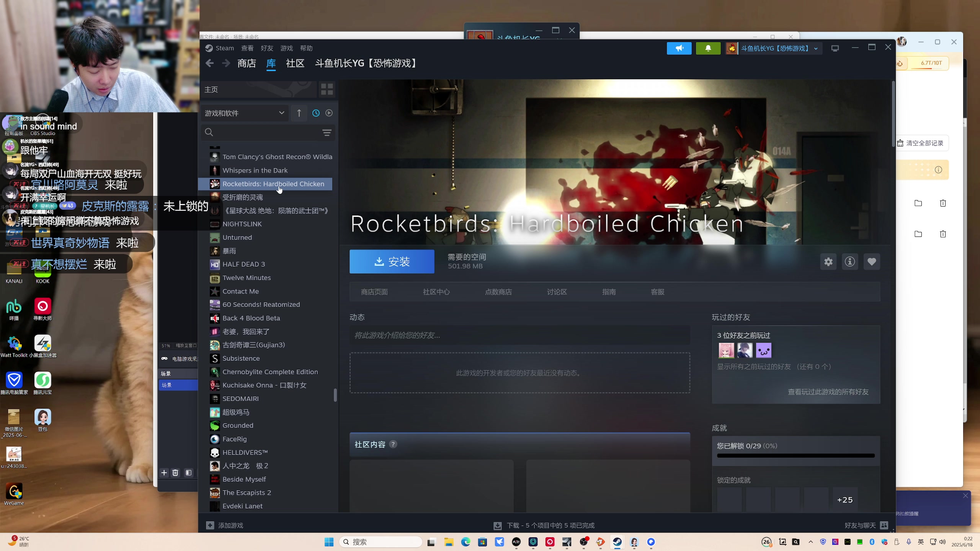Open the 商店页面 link
Viewport: 980px width, 551px height.
point(374,292)
